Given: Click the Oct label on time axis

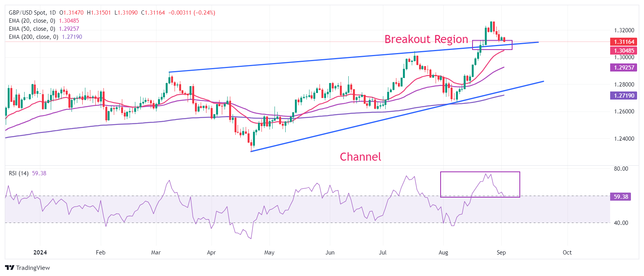Looking at the screenshot, I should (567, 253).
